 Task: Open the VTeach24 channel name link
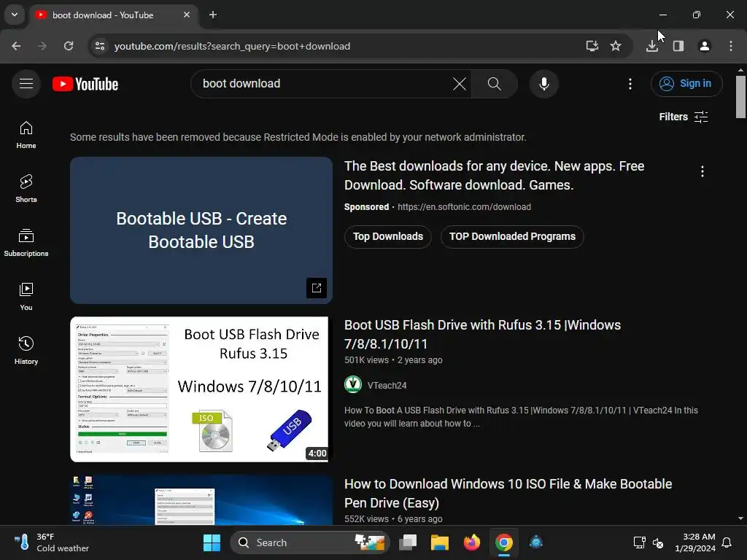[387, 385]
